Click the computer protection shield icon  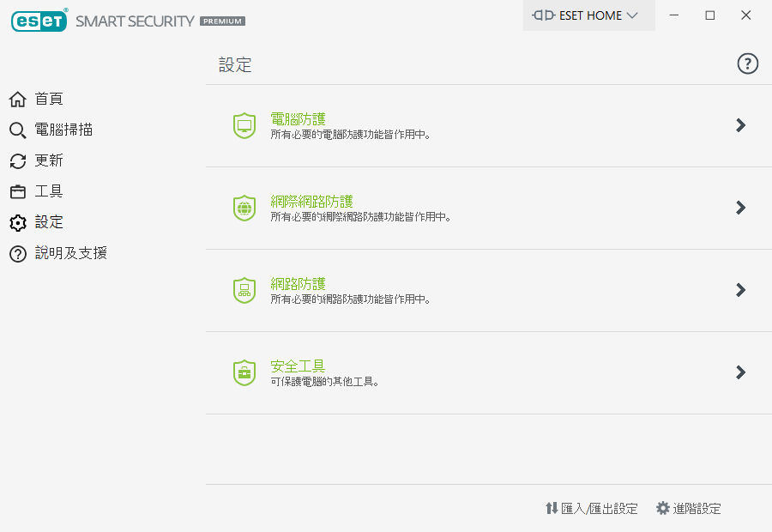point(244,125)
